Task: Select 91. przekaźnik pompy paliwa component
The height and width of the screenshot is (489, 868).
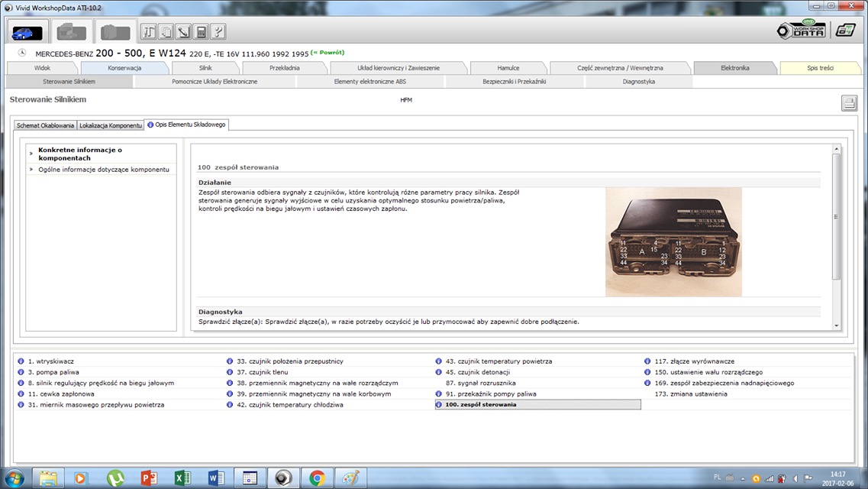Action: point(491,394)
